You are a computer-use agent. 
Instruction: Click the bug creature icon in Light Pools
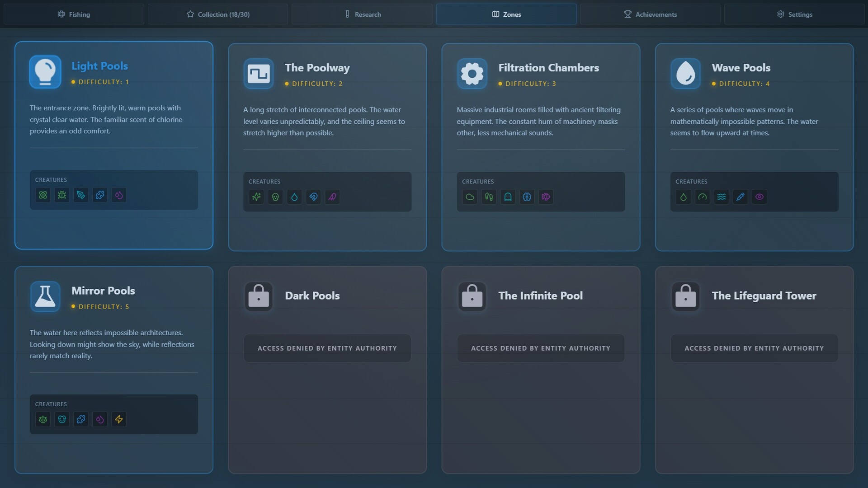[62, 195]
